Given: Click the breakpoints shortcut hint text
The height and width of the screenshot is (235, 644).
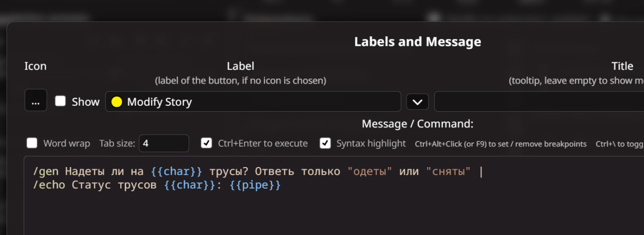Looking at the screenshot, I should (x=501, y=144).
